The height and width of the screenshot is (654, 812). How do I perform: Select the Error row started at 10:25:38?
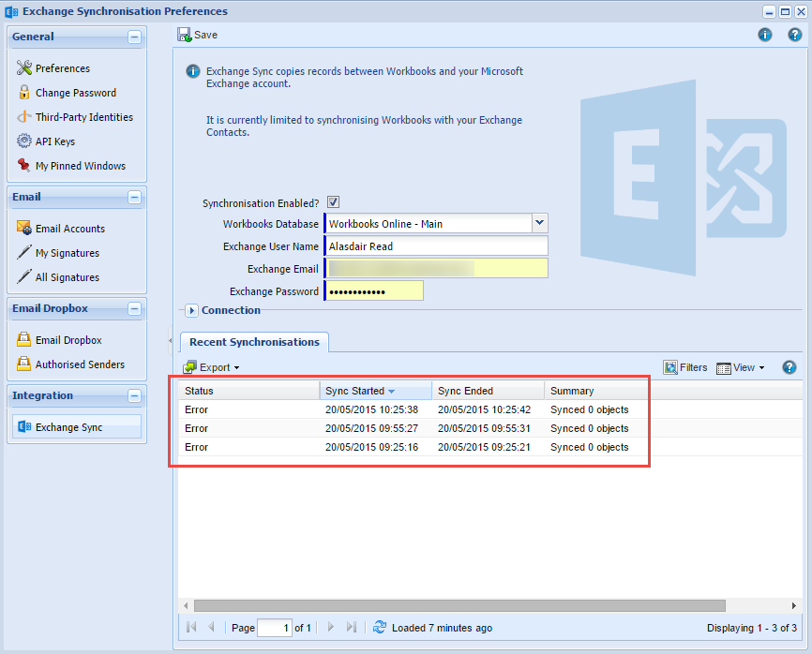490,409
